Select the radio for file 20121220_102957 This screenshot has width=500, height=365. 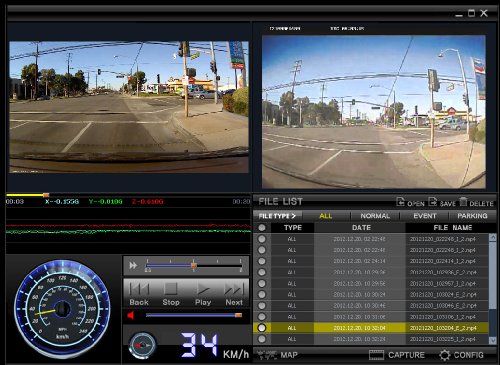point(262,283)
